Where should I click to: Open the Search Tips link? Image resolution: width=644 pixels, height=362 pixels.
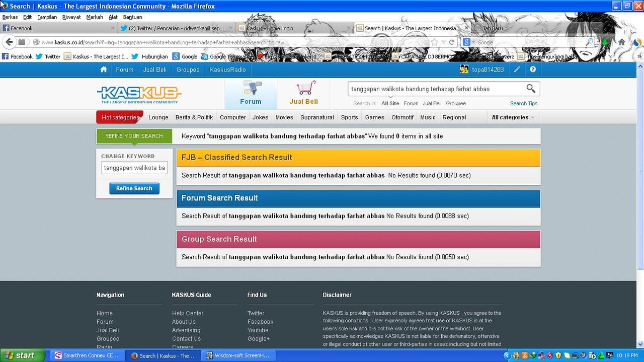[524, 103]
